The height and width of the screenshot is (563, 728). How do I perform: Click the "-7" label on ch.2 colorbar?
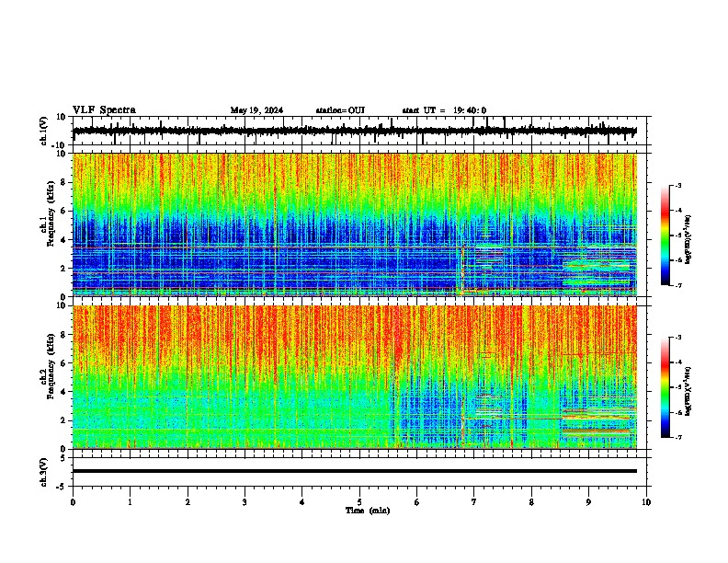pyautogui.click(x=678, y=437)
